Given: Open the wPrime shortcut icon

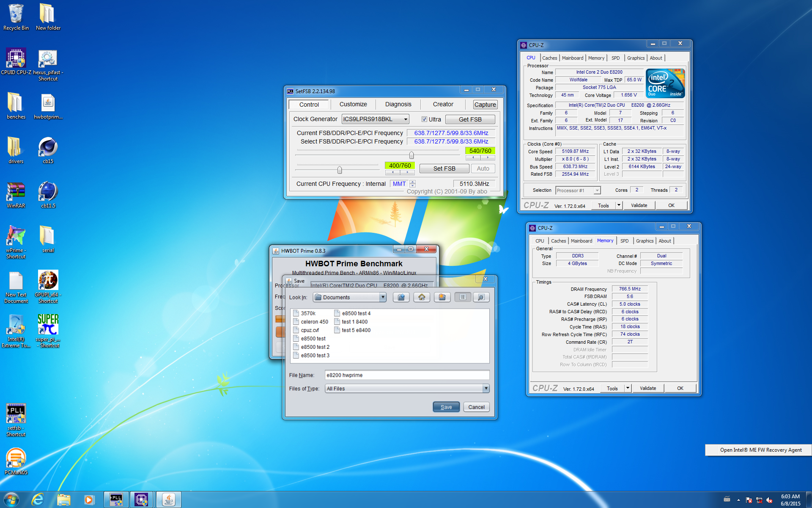Looking at the screenshot, I should pyautogui.click(x=16, y=242).
